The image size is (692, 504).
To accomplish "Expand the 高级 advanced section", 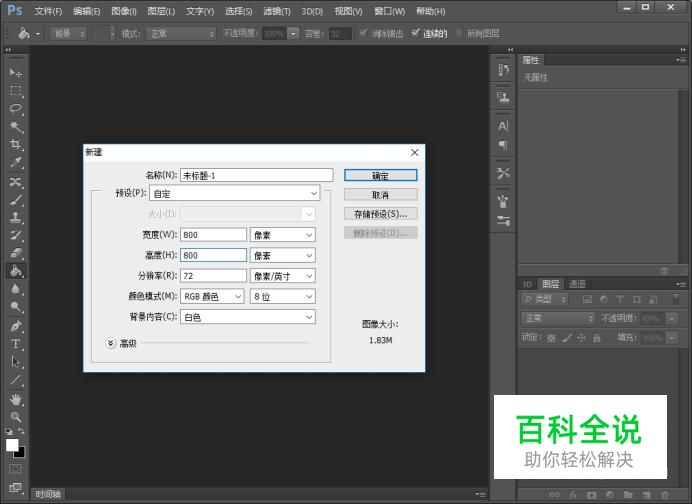I will pos(111,343).
